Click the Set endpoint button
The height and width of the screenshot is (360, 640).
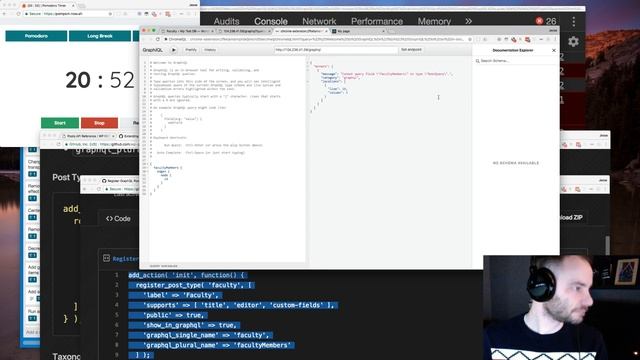[x=411, y=50]
